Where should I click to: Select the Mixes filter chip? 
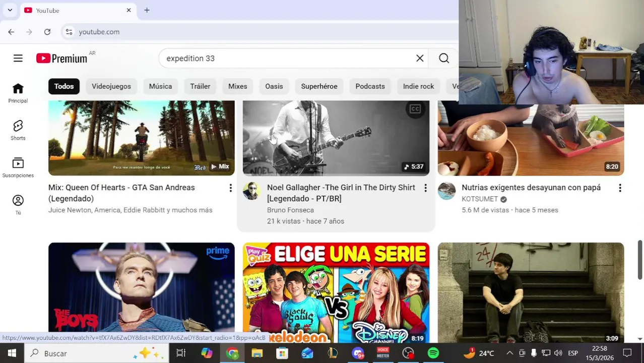[x=237, y=86]
